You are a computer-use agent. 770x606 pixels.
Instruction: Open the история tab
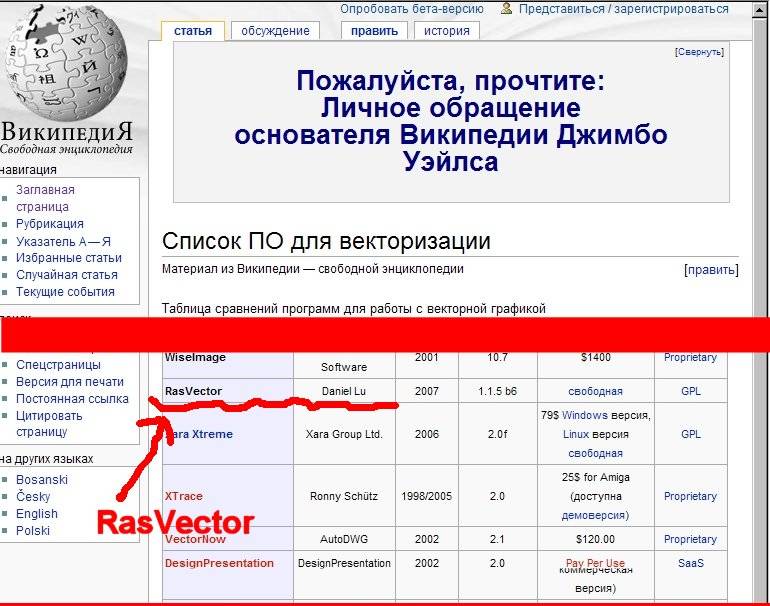[446, 31]
